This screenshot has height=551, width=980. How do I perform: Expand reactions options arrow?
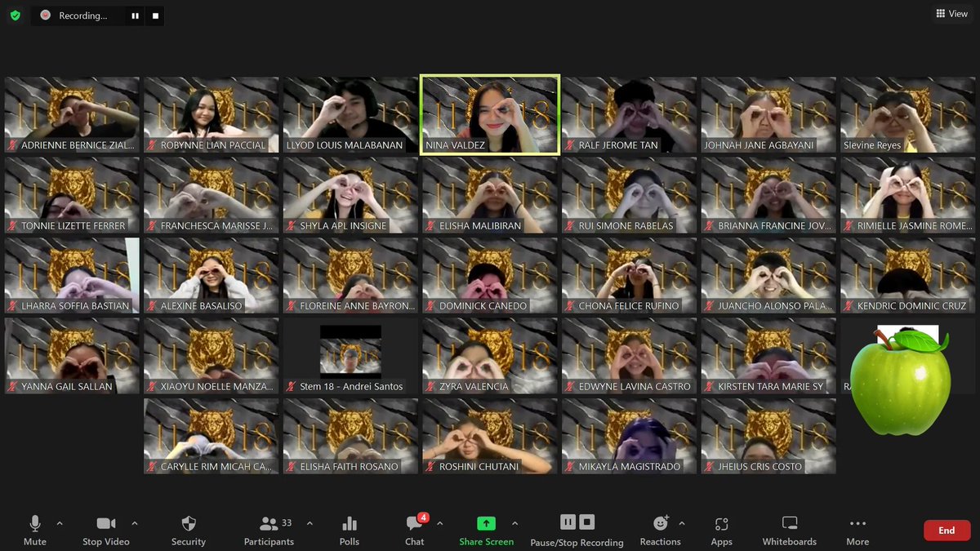coord(682,523)
